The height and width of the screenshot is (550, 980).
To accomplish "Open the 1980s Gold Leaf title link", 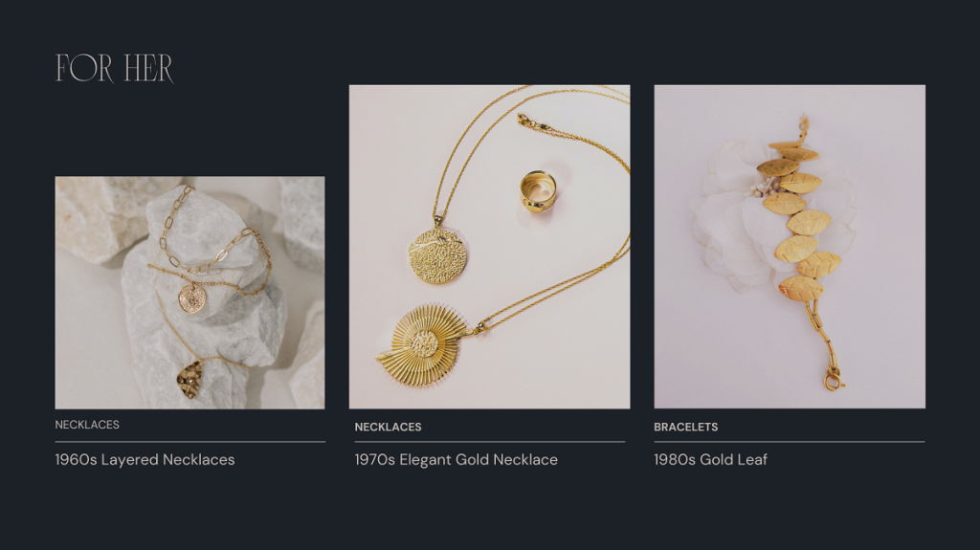I will coord(711,459).
